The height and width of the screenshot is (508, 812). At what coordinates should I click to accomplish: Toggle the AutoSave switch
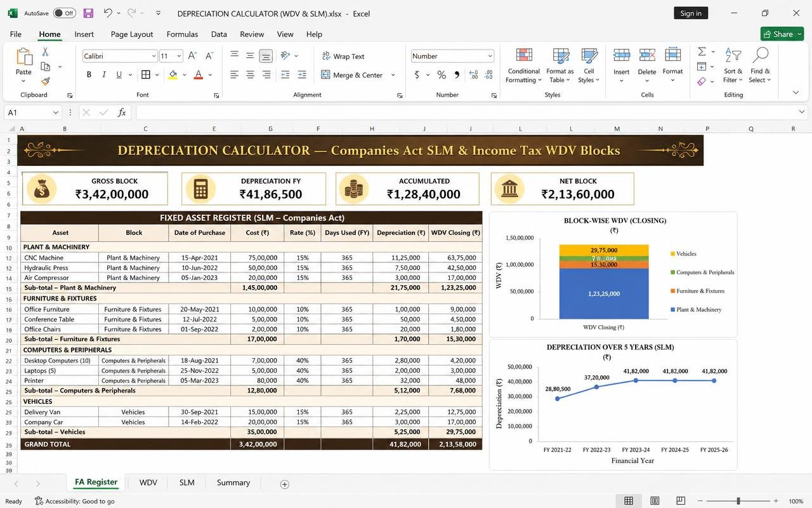pyautogui.click(x=64, y=13)
